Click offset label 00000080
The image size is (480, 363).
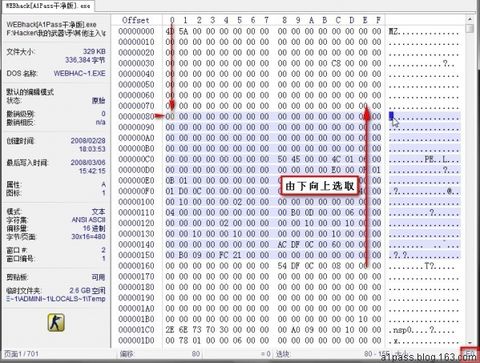pos(136,117)
